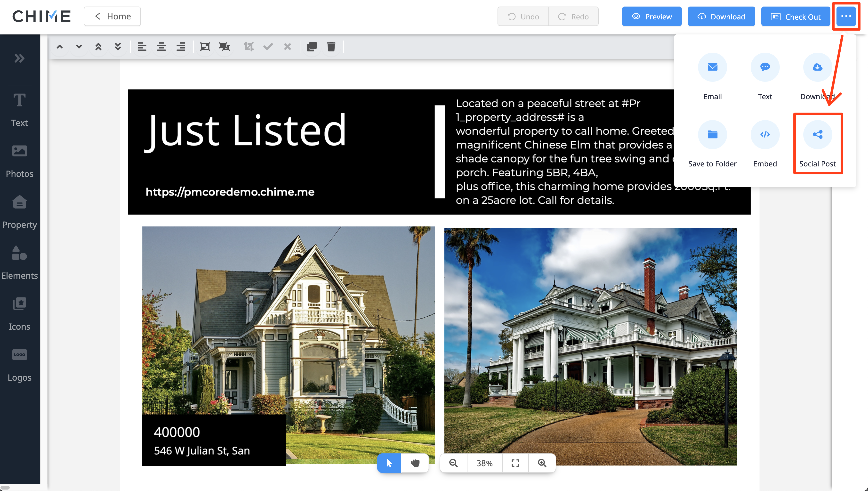The width and height of the screenshot is (868, 491).
Task: Choose Email from share menu
Action: tap(712, 77)
